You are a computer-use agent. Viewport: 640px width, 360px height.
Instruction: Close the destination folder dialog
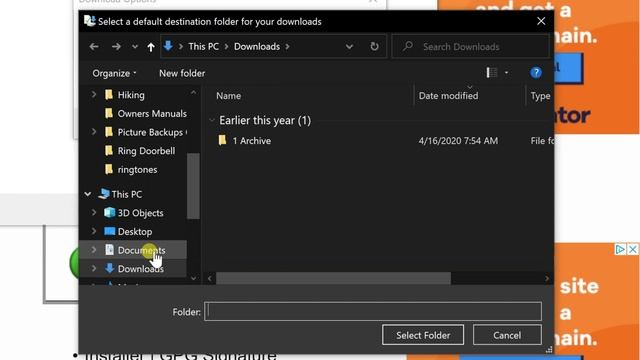pyautogui.click(x=541, y=21)
